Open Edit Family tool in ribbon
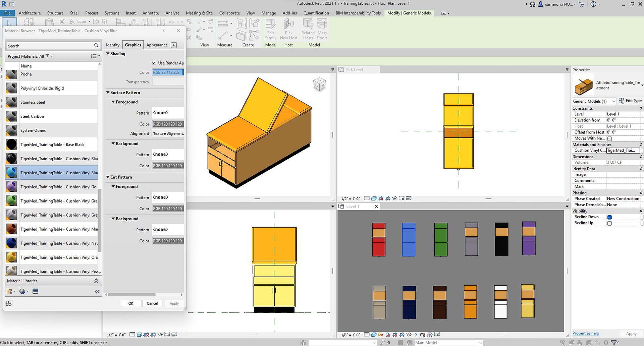The image size is (644, 346). coord(270,29)
